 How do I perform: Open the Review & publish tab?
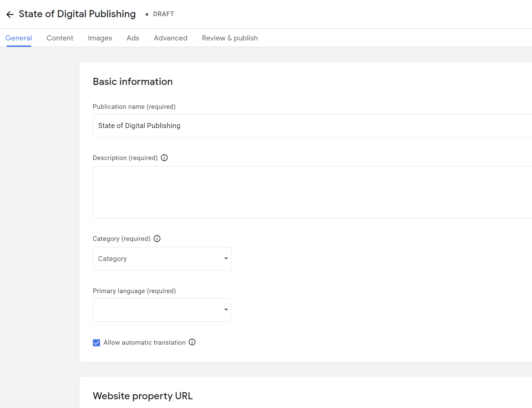point(230,38)
